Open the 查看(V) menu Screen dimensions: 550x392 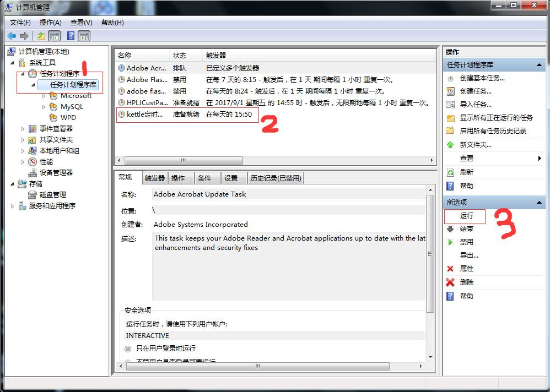[x=82, y=23]
